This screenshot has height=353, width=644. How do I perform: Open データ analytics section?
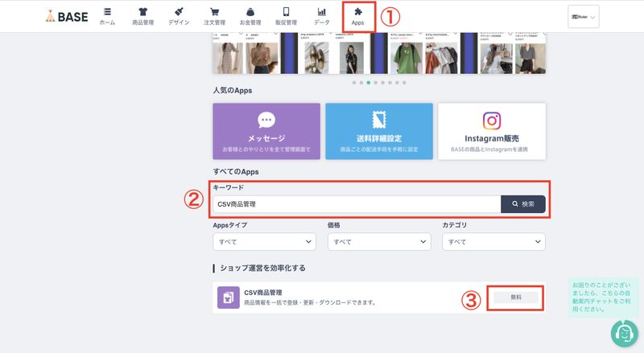pyautogui.click(x=321, y=17)
